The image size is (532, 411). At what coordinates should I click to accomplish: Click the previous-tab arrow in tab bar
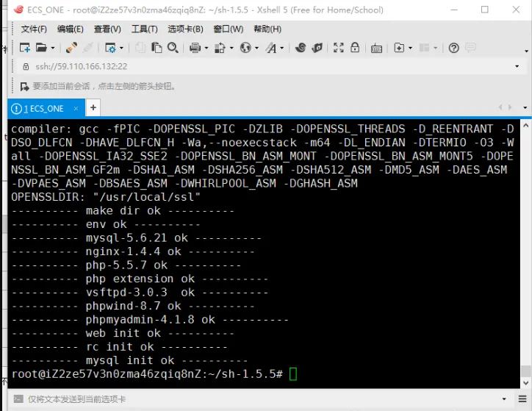pos(500,107)
